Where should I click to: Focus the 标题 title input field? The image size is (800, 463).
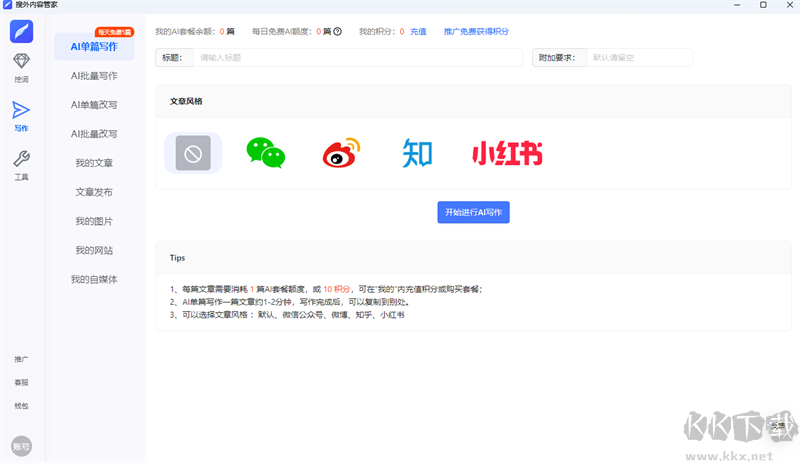(357, 58)
